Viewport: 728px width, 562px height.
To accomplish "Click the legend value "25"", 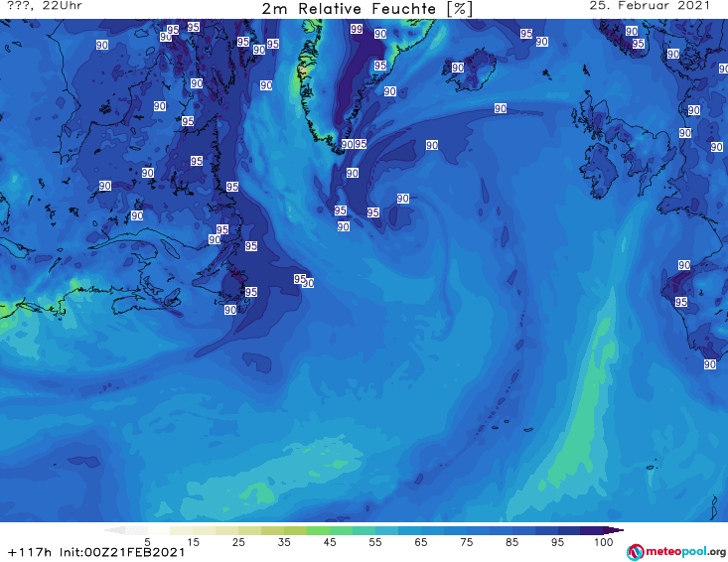I will click(238, 542).
